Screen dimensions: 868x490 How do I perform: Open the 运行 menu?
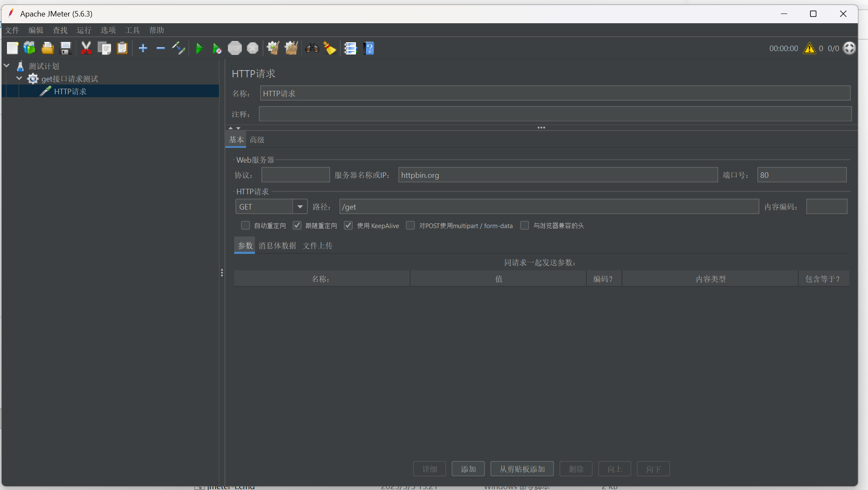click(84, 30)
